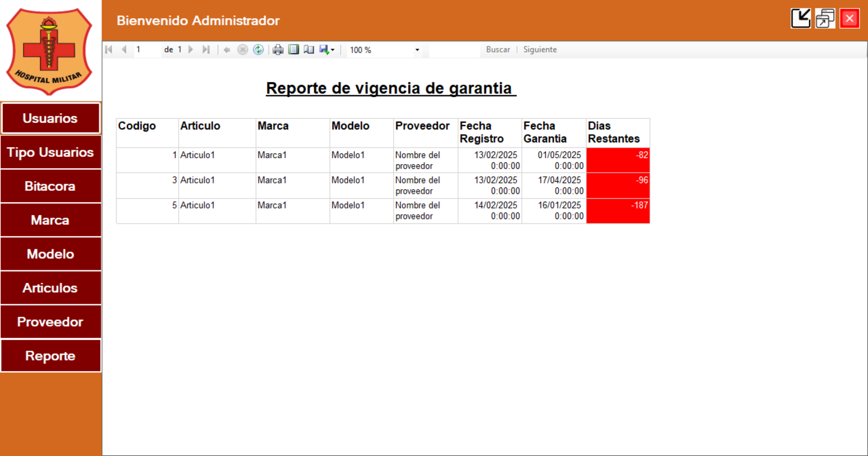Export the report using the save icon

pyautogui.click(x=324, y=50)
